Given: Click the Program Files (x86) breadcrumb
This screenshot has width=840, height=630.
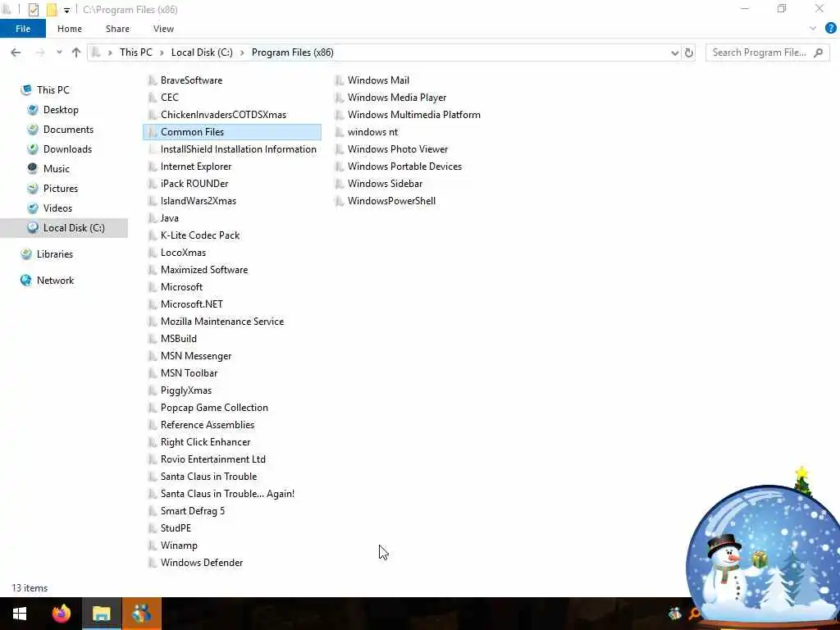Looking at the screenshot, I should click(293, 52).
